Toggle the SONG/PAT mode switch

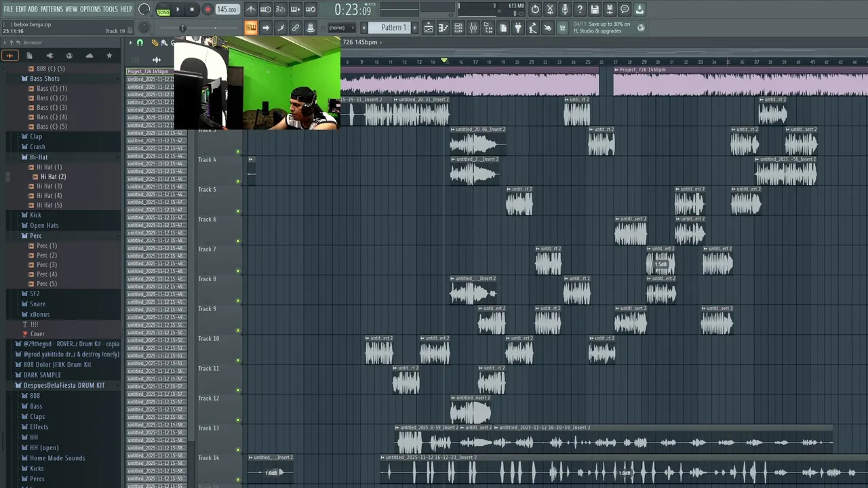[x=163, y=10]
